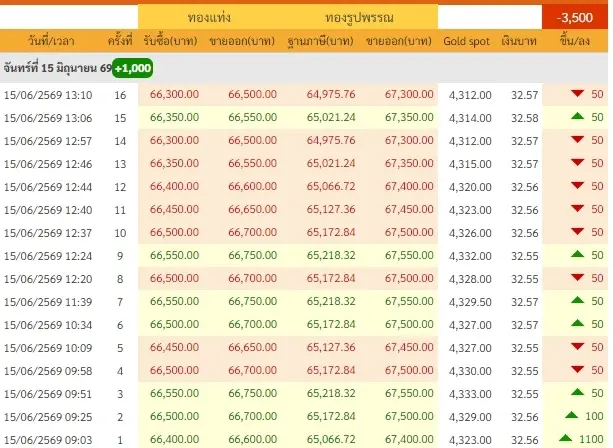
Task: Click Gold spot value 4,333.00
Action: [470, 394]
